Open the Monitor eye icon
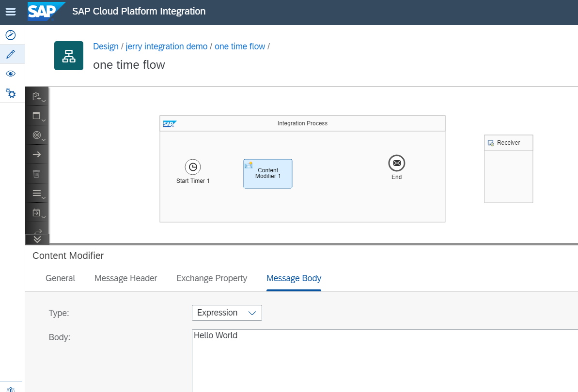Screen dimensions: 578x392 [11, 74]
